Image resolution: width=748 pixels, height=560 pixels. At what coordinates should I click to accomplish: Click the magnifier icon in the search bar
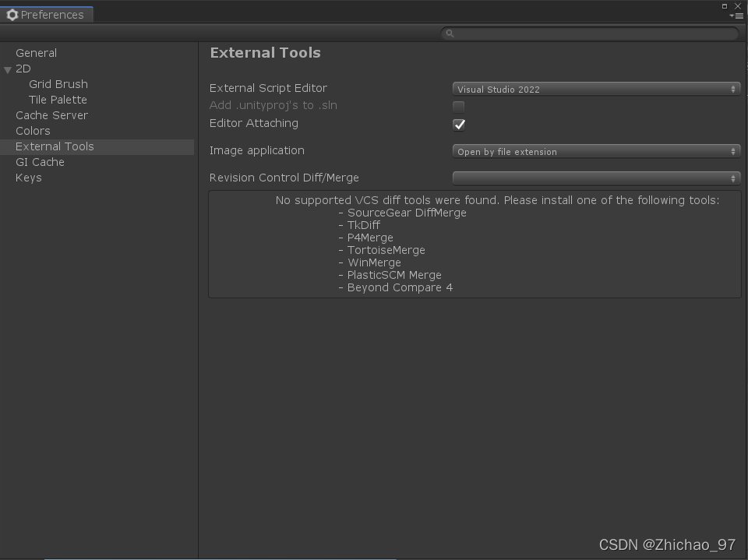click(x=449, y=33)
